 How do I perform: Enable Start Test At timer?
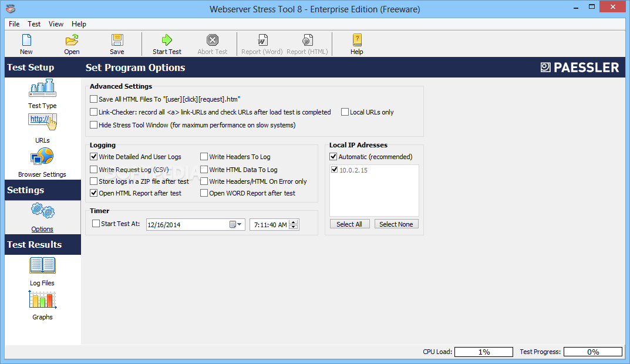tap(96, 223)
